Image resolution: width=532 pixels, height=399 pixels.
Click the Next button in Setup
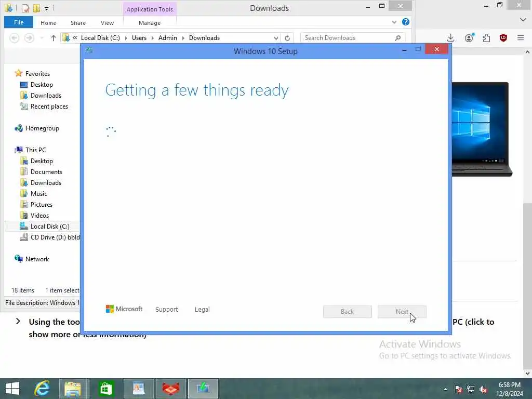pyautogui.click(x=402, y=312)
